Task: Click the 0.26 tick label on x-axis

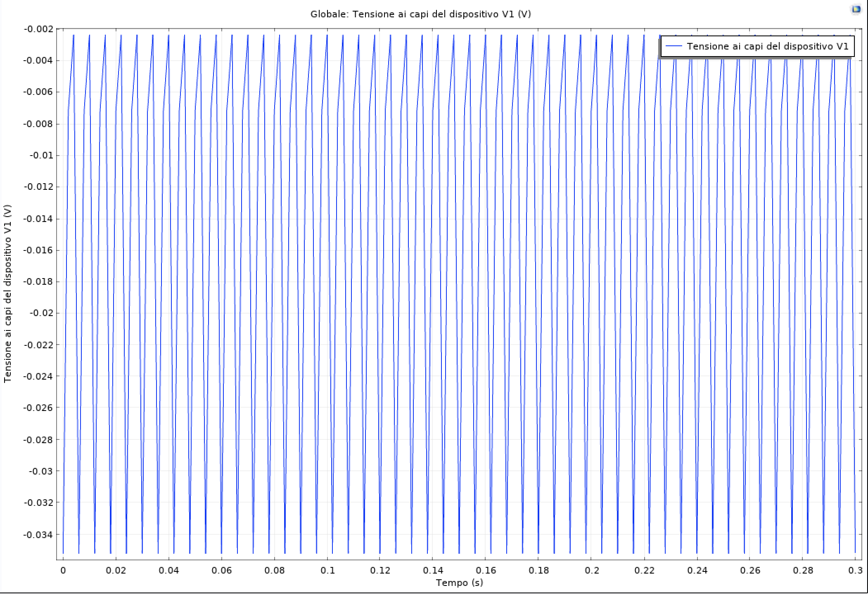Action: coord(750,571)
